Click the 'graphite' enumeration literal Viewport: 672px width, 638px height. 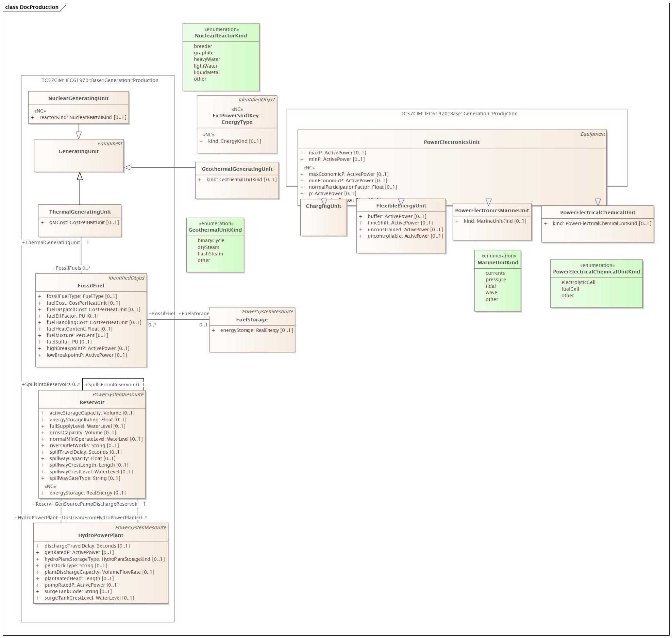pos(204,53)
